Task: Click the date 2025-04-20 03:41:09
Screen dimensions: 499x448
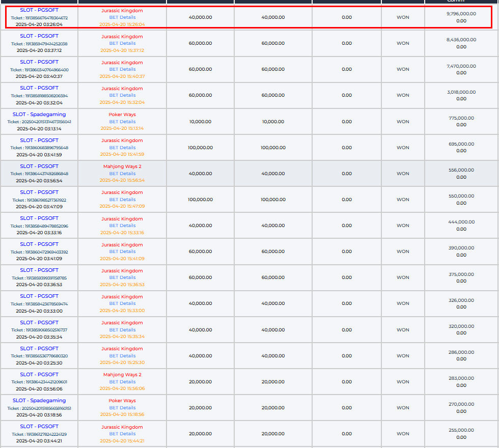Action: click(39, 259)
